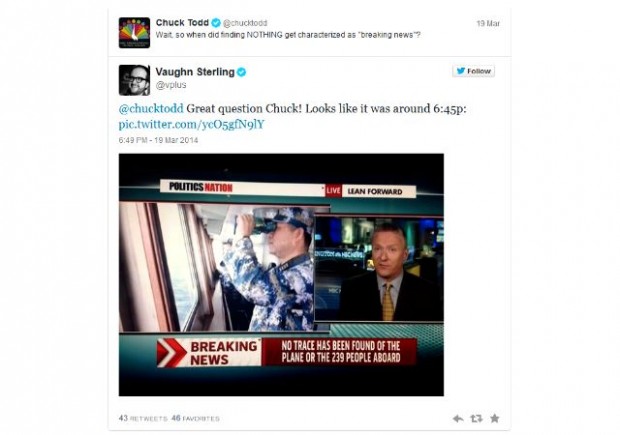Follow Vaughn Sterling
The image size is (620, 435).
coord(473,71)
